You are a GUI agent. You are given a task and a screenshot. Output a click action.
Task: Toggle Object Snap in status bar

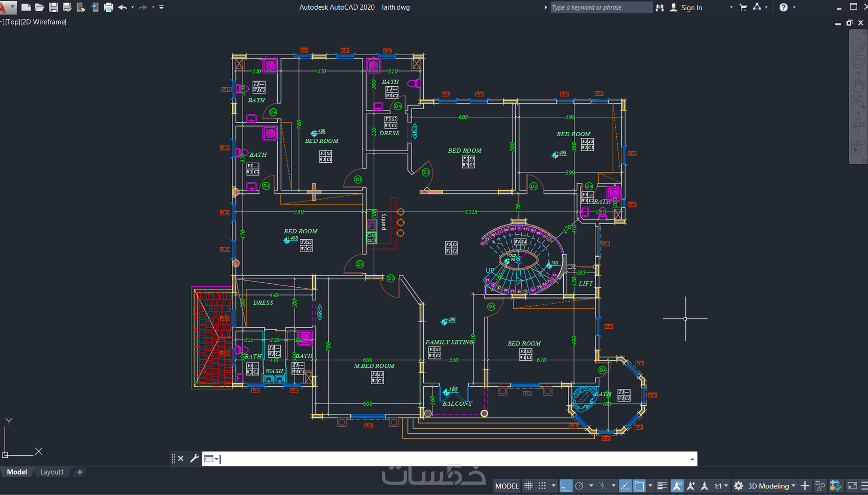pyautogui.click(x=639, y=486)
